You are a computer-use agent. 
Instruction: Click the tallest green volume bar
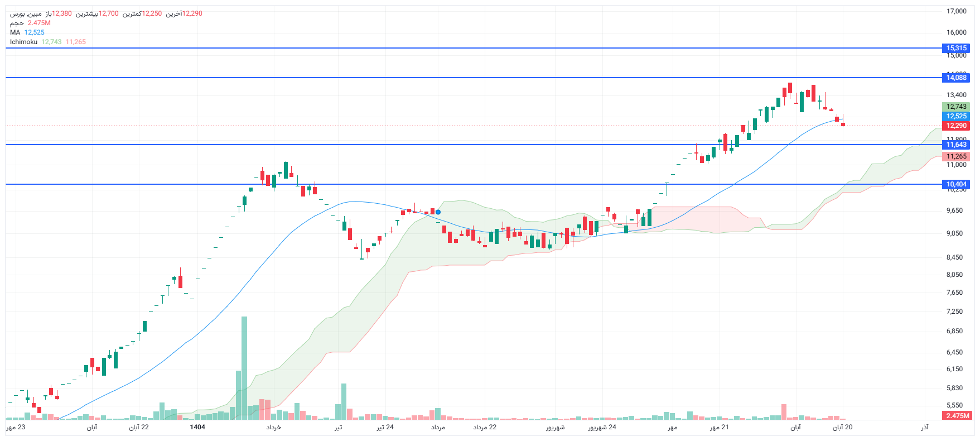click(244, 368)
